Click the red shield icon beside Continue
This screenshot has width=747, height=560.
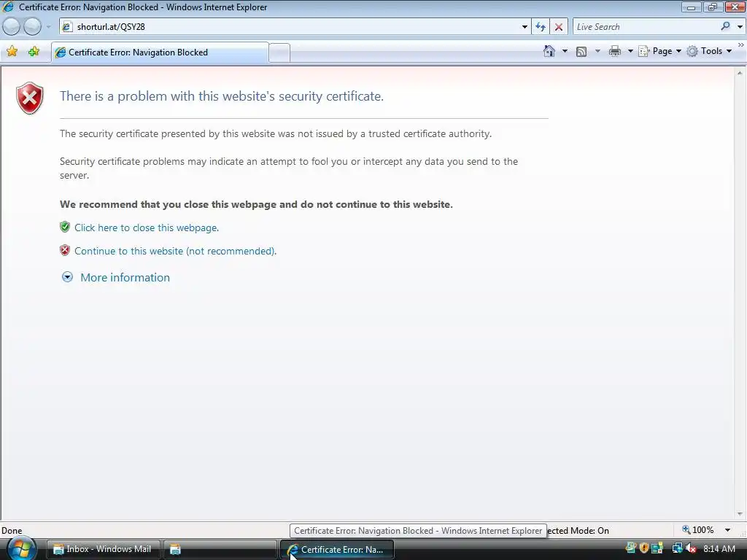pyautogui.click(x=65, y=250)
